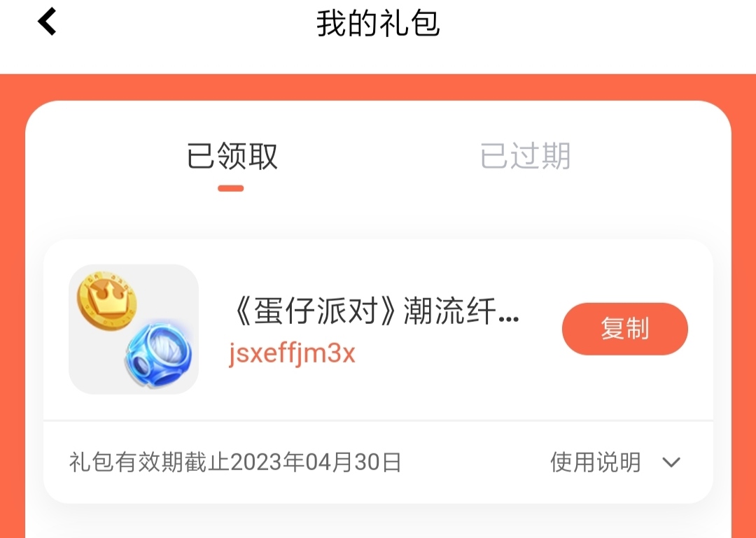This screenshot has width=756, height=538.
Task: Tap the orange indicator under 已领取
Action: pyautogui.click(x=230, y=188)
